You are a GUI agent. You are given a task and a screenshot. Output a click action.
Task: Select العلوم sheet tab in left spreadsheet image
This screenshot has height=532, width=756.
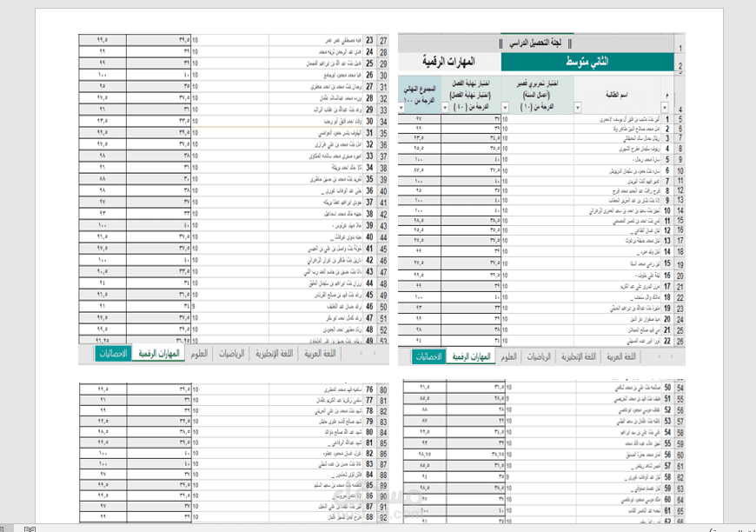(x=199, y=354)
